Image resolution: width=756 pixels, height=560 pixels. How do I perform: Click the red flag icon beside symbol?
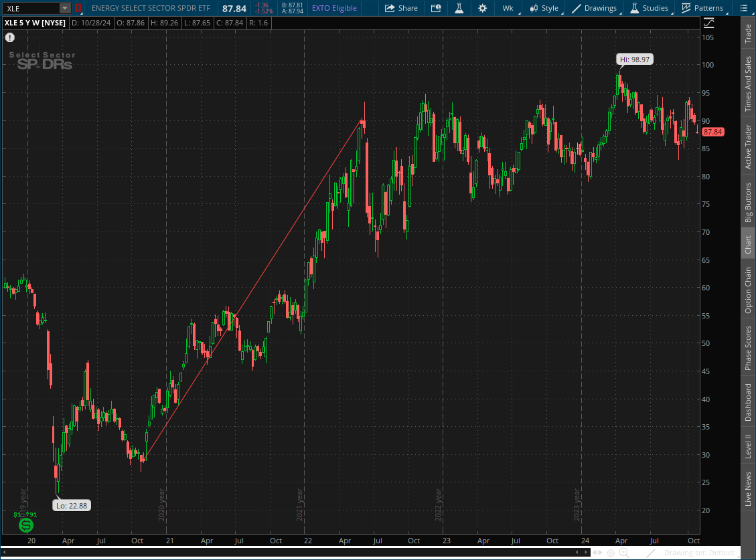pyautogui.click(x=78, y=8)
